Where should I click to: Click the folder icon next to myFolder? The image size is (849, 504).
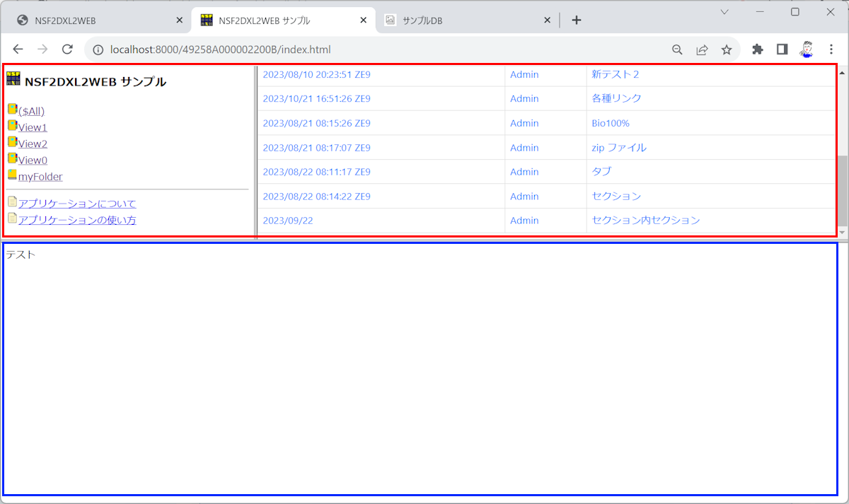click(13, 175)
